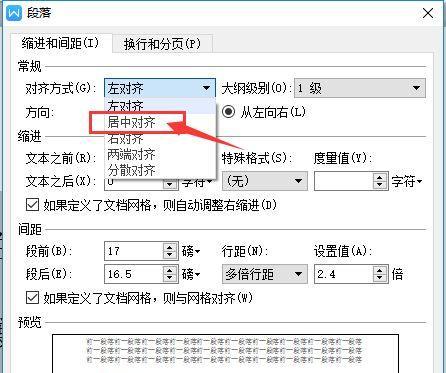
Task: Choose 两端对齐 from the alignment list
Action: (x=161, y=154)
